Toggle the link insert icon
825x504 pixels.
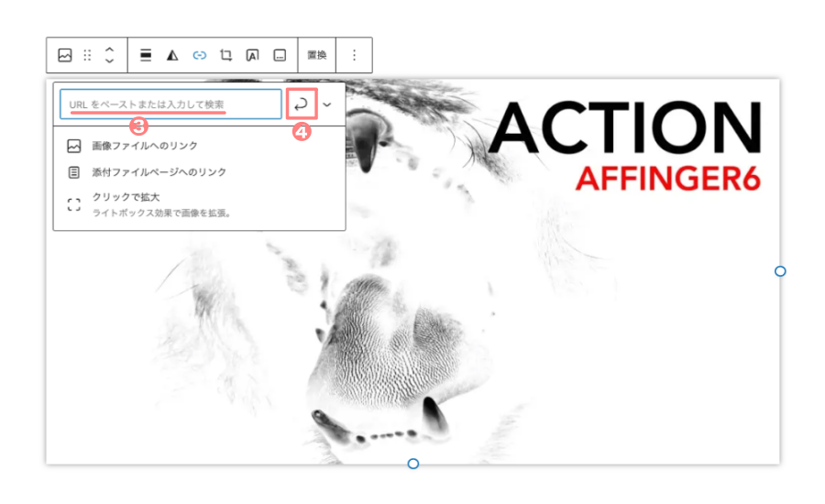[x=200, y=55]
